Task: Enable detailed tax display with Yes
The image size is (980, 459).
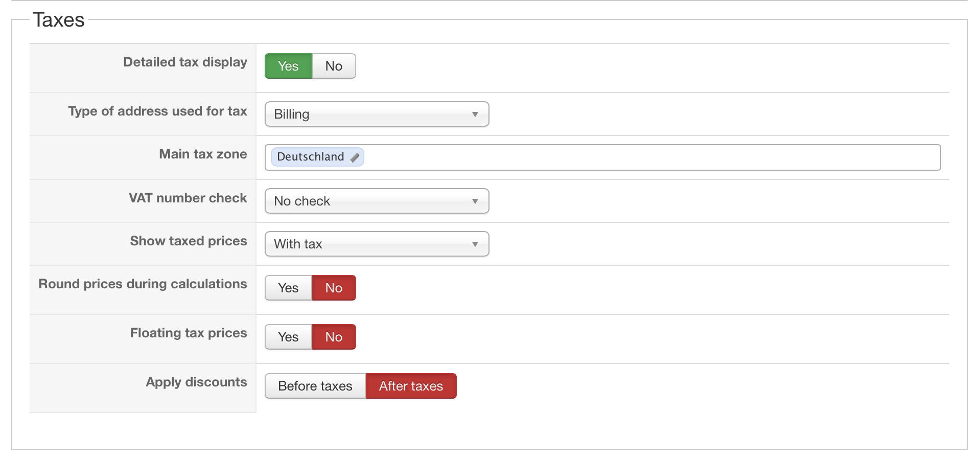Action: point(288,66)
